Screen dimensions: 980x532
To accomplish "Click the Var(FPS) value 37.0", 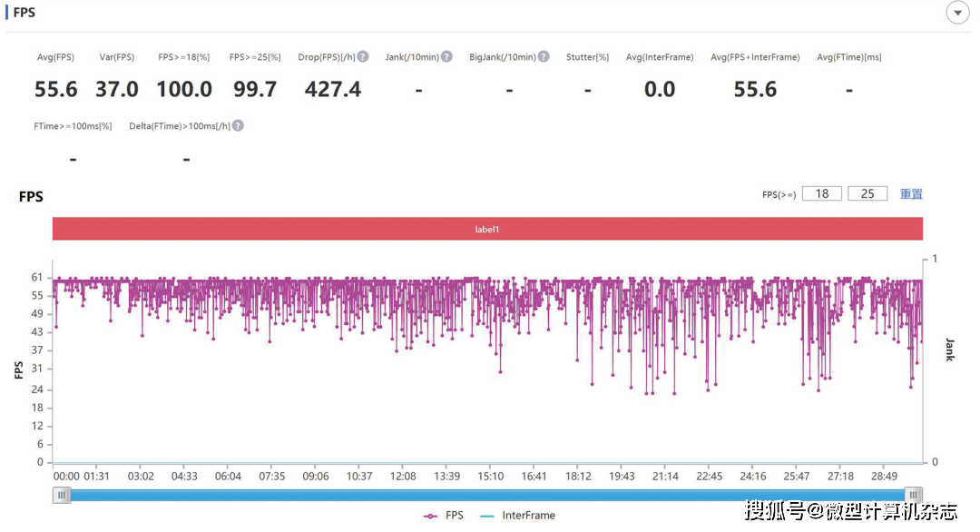I will [117, 89].
